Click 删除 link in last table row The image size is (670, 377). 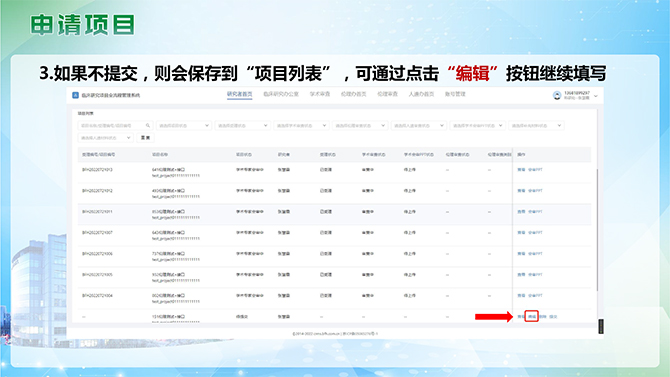click(x=543, y=317)
